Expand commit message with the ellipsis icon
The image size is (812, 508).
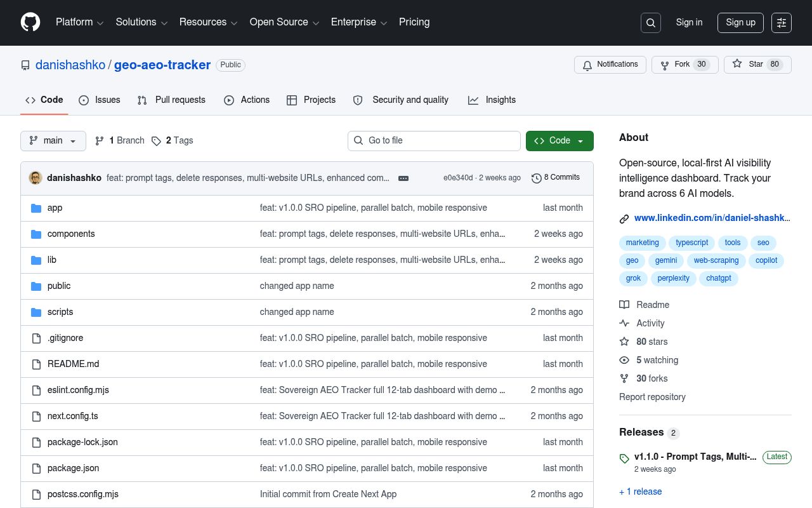coord(403,178)
